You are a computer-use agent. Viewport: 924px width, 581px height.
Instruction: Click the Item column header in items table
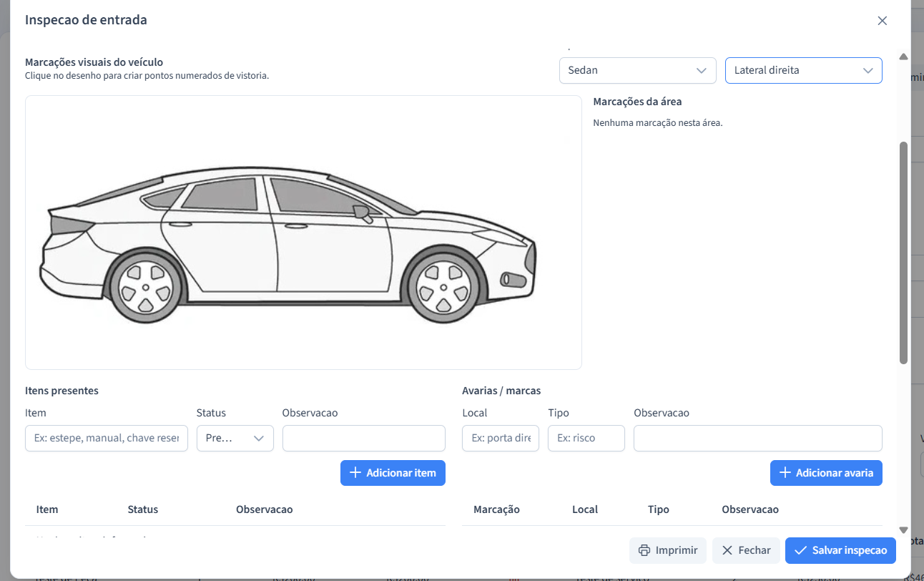click(x=47, y=509)
